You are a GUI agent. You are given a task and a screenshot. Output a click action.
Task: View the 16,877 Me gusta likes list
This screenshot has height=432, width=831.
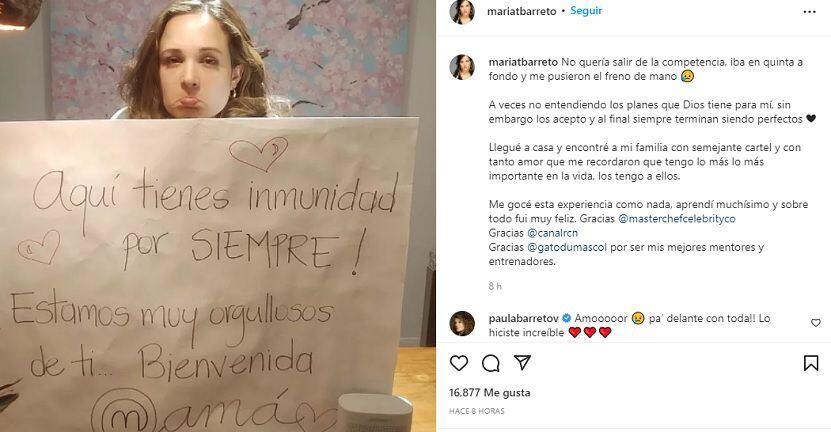[x=490, y=393]
